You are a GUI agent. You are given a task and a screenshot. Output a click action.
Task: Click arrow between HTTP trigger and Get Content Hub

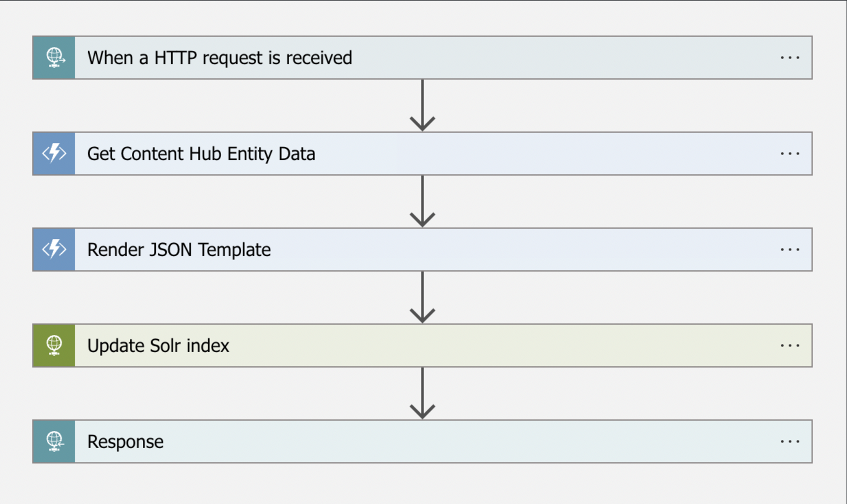point(422,105)
